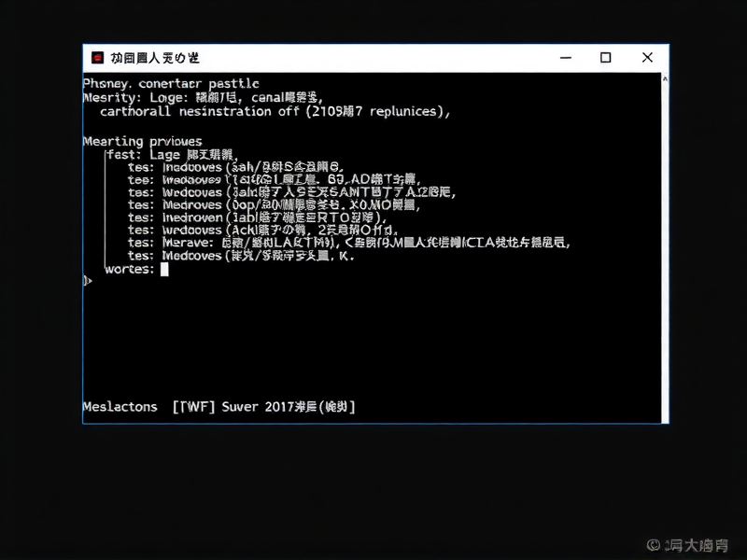
Task: Click the last tes: Medcoves entry
Action: (x=215, y=256)
